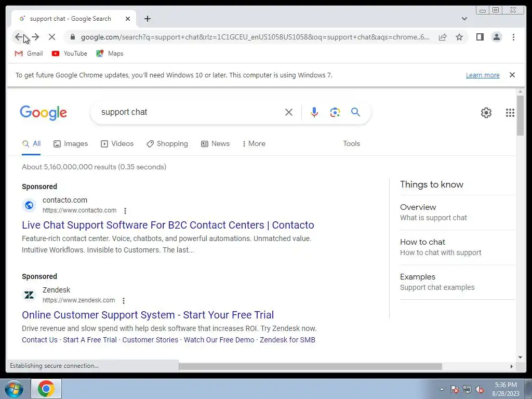The image size is (532, 399).
Task: Open the Chrome profile avatar
Action: pyautogui.click(x=496, y=37)
